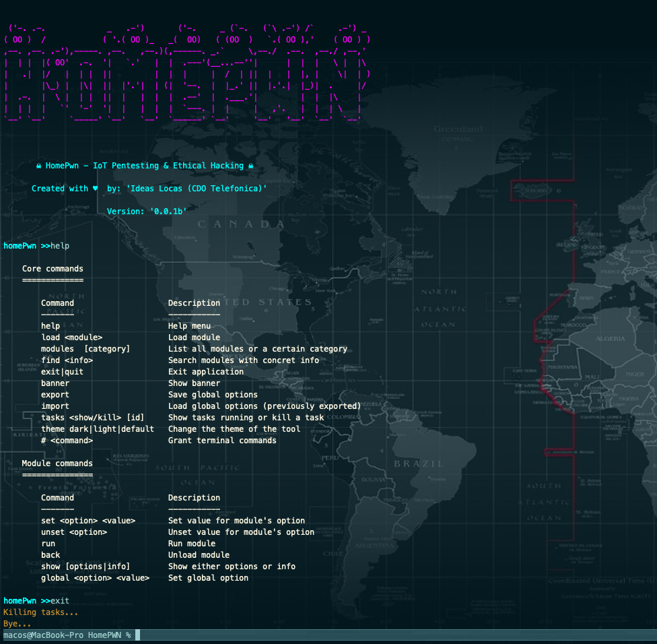Click 'Load global options (previously exported)' text

tap(265, 406)
